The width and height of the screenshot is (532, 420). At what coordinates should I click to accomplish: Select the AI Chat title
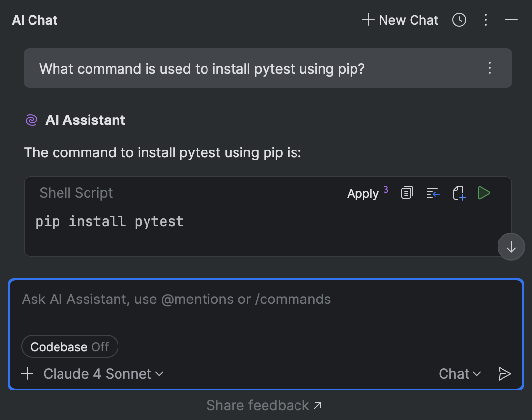click(x=34, y=20)
